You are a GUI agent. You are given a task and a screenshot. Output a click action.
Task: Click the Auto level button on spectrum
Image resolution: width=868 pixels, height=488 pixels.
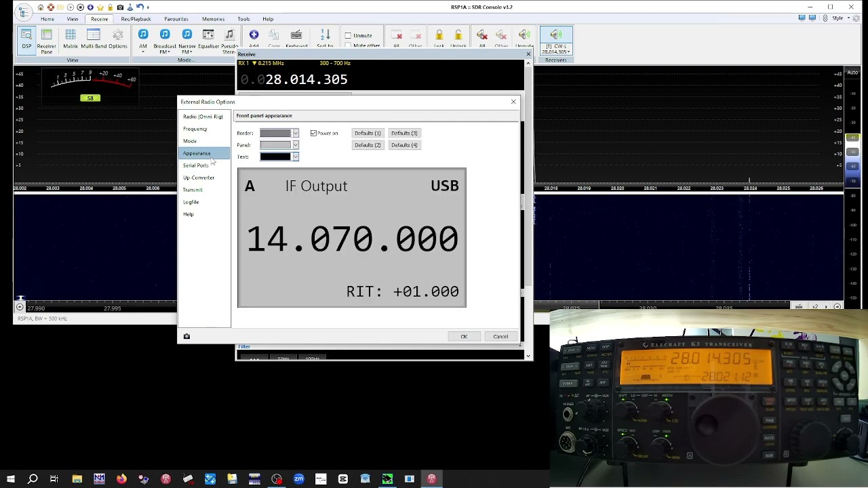(x=852, y=73)
